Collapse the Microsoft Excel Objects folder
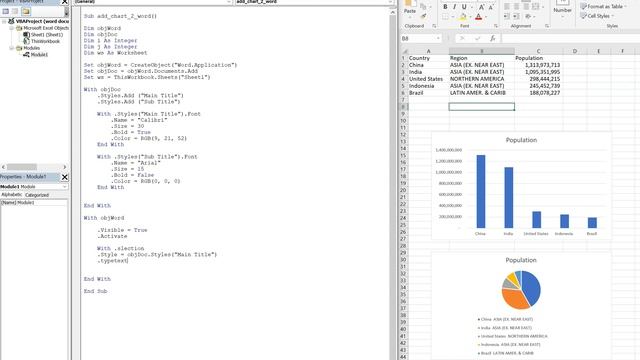 (x=11, y=28)
